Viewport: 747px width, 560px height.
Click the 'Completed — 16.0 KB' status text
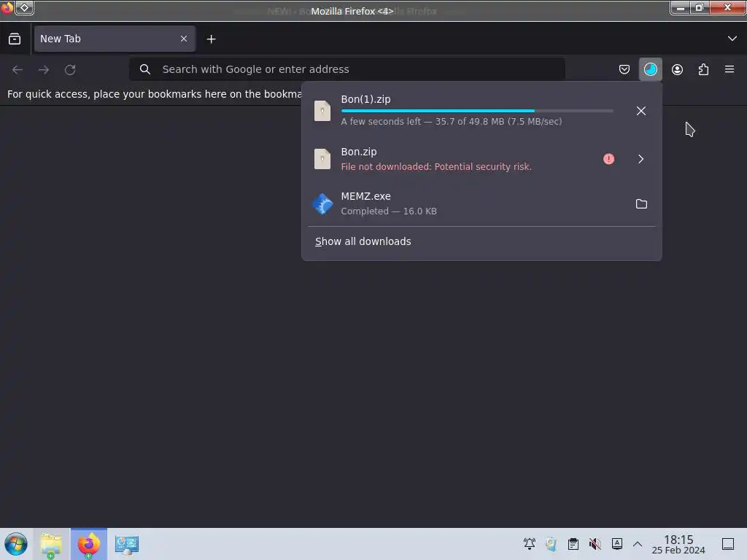[389, 211]
